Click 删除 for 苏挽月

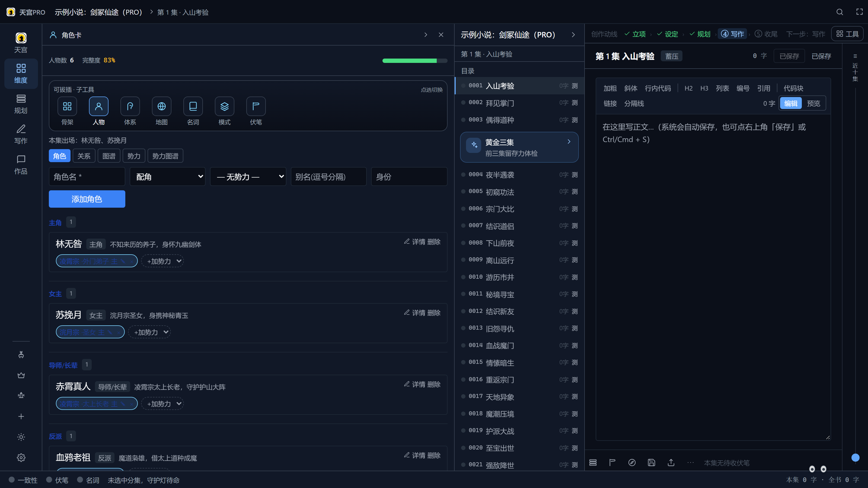(434, 313)
